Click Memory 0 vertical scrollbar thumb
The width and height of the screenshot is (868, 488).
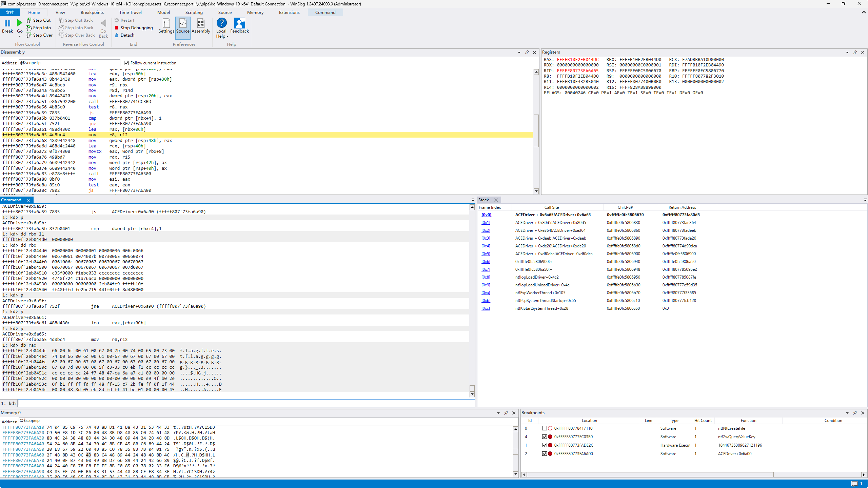point(515,452)
